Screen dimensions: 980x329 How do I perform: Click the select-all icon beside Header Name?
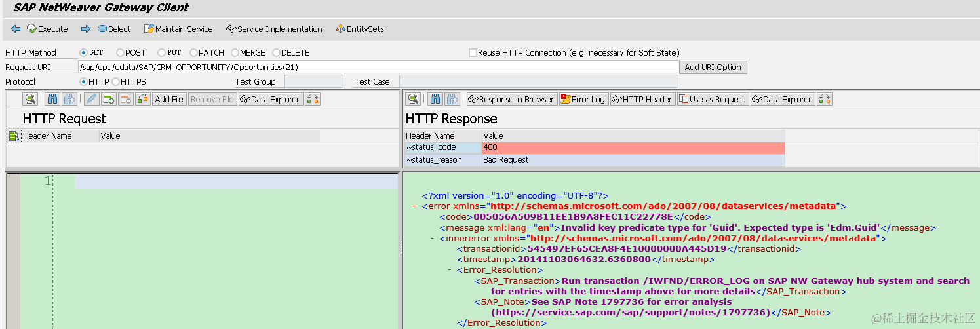[14, 136]
